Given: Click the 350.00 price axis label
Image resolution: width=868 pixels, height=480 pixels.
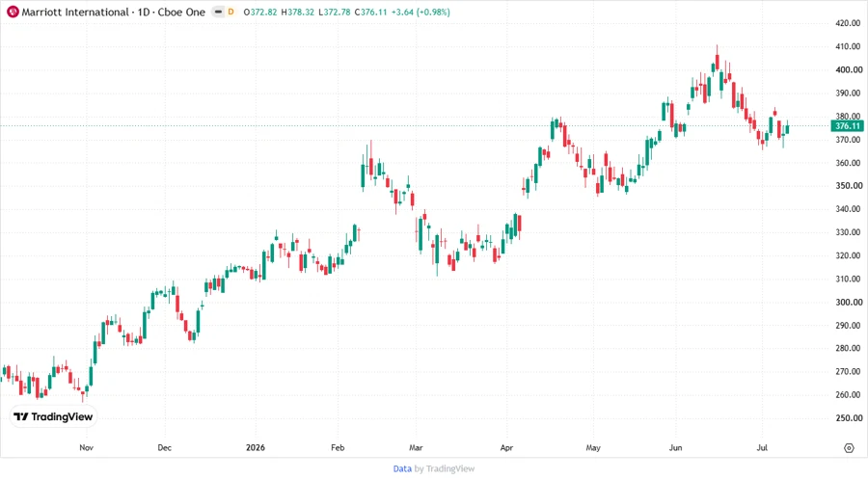Looking at the screenshot, I should pos(849,186).
